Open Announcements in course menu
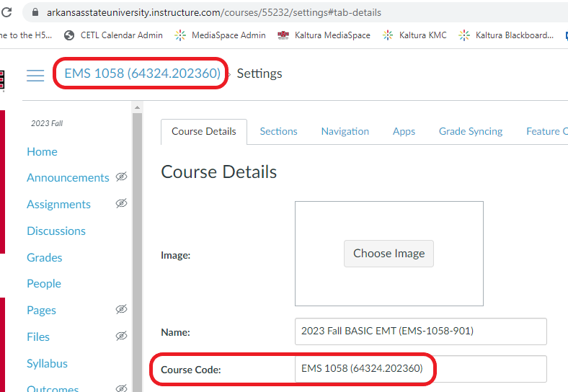568x392 pixels. point(68,178)
